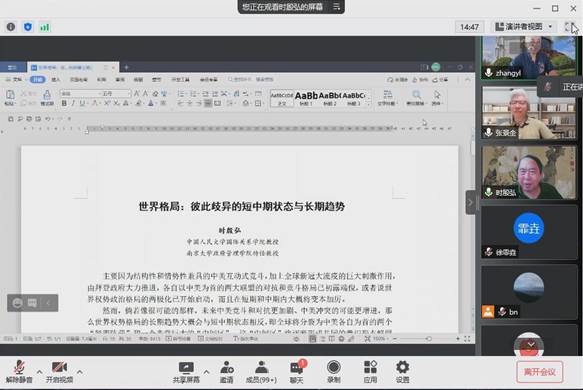This screenshot has width=583, height=390.
Task: Open video options arrow beside 开启视频
Action: (80, 371)
